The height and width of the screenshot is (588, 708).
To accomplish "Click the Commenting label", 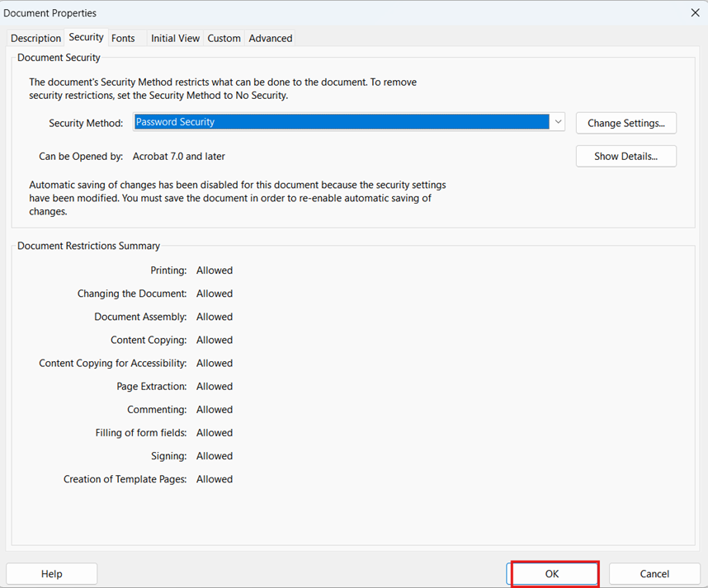I will click(x=157, y=410).
